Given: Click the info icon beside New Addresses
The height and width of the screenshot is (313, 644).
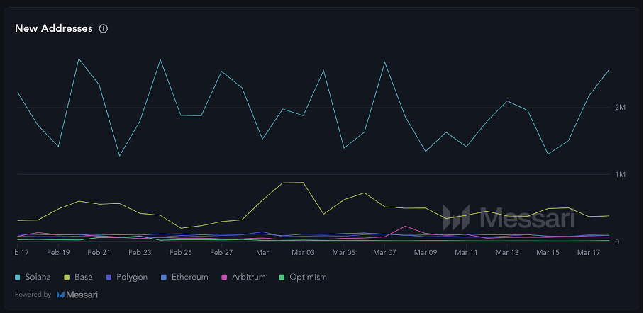Looking at the screenshot, I should (x=104, y=29).
